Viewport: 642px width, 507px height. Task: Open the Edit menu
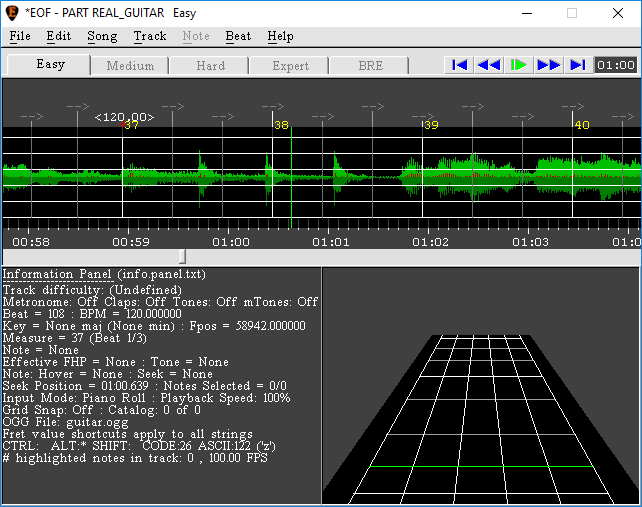point(58,36)
